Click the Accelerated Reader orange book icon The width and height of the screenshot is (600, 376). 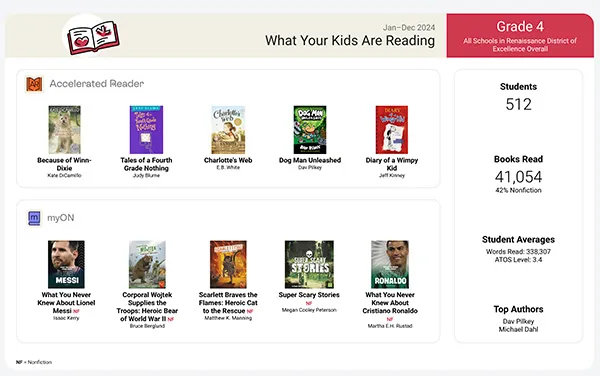pos(34,84)
